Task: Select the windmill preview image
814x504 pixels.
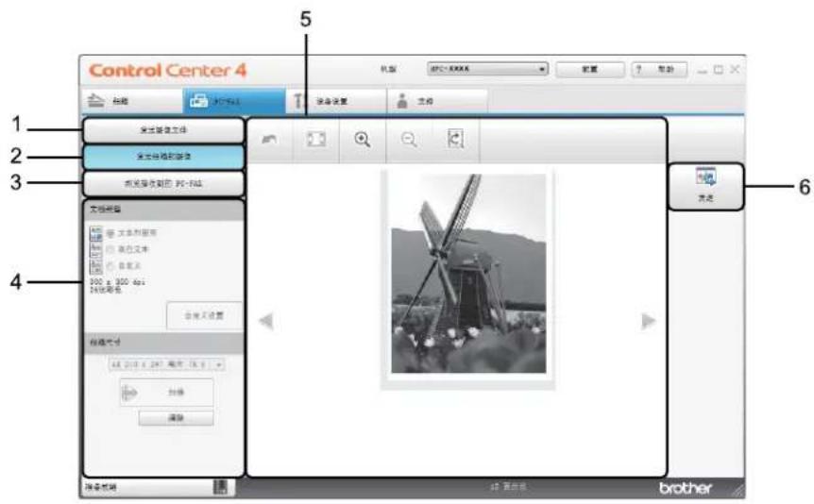Action: (x=468, y=274)
